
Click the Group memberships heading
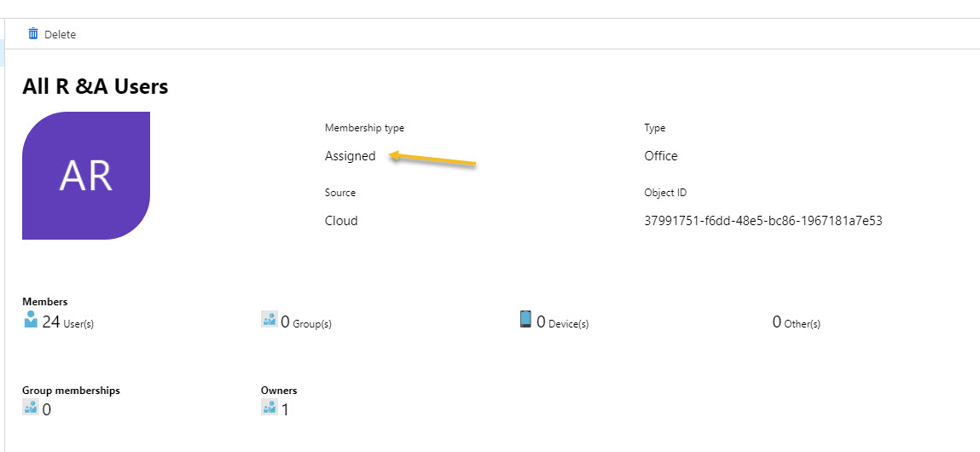pyautogui.click(x=72, y=391)
